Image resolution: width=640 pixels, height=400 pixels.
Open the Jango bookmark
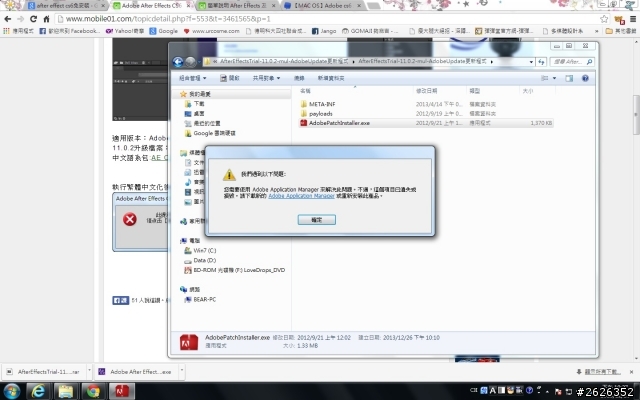click(324, 31)
